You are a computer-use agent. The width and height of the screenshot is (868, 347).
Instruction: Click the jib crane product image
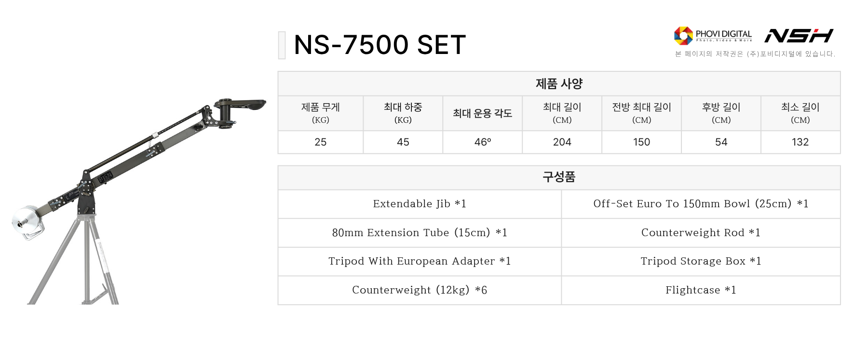tap(140, 193)
